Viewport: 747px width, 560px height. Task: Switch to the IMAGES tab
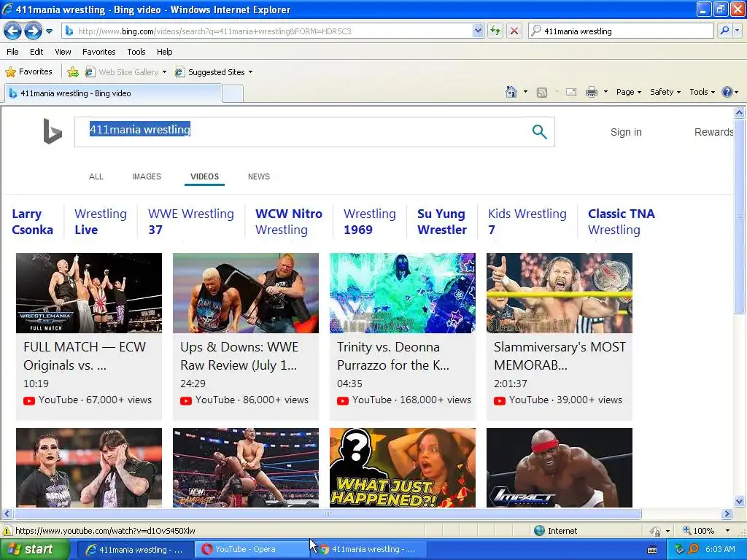147,176
